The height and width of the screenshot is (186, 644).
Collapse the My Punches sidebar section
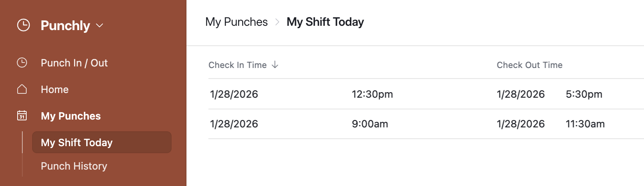[x=71, y=116]
